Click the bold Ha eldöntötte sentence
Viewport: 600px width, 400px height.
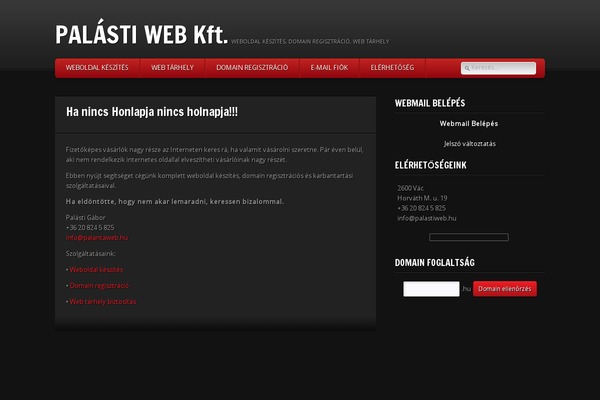point(175,202)
